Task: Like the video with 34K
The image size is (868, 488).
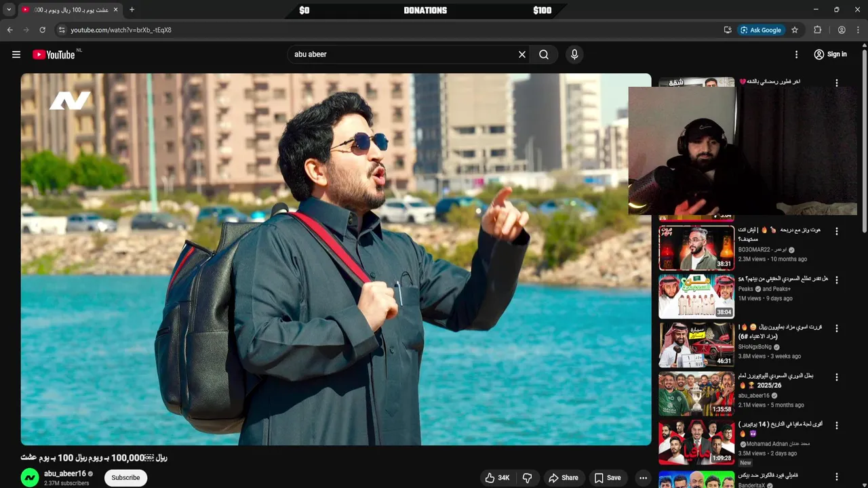Action: click(496, 478)
